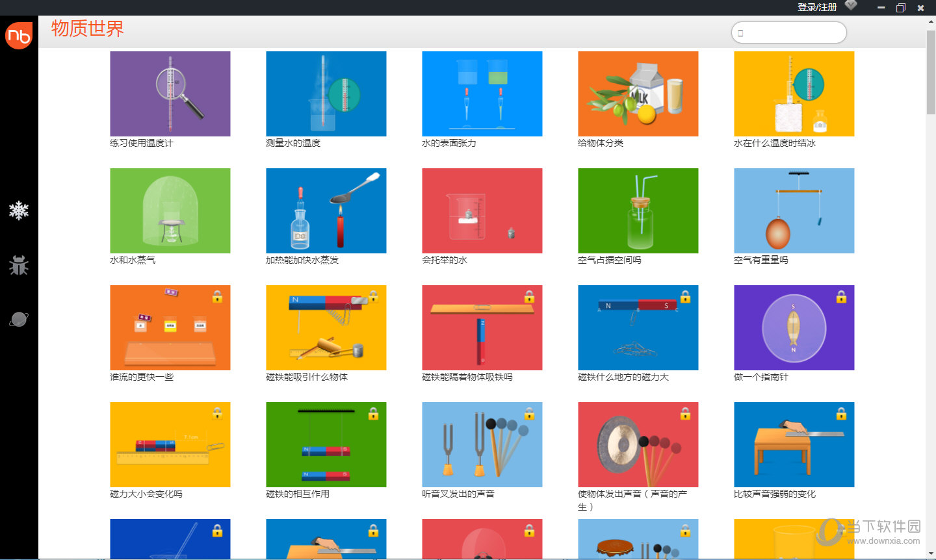Screen dimensions: 936x560
Task: Click lock icon on 磁铁的相互作用 tile
Action: [x=373, y=414]
